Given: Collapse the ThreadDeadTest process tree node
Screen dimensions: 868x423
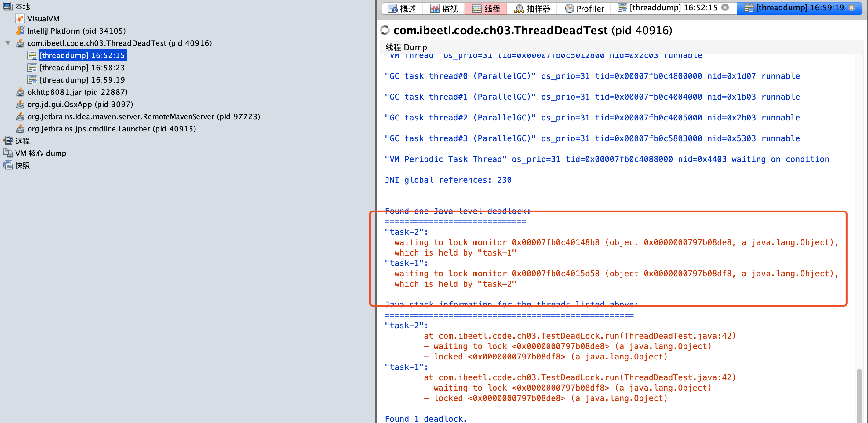Looking at the screenshot, I should coord(8,43).
